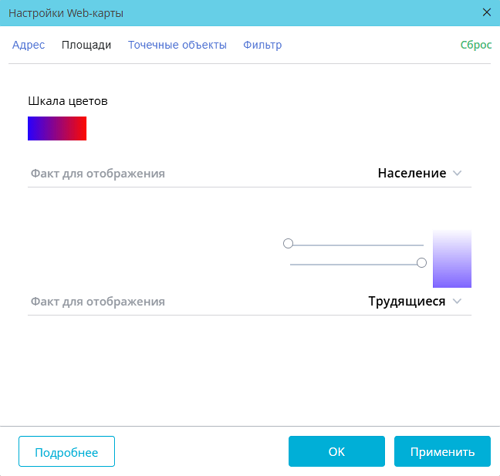The width and height of the screenshot is (500, 476).
Task: Go to the Фильтр tab
Action: click(262, 45)
